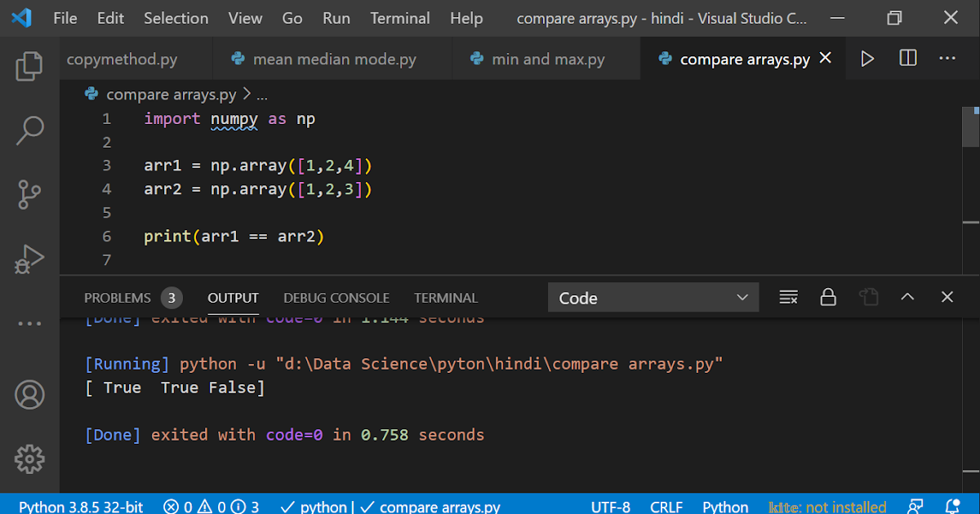This screenshot has width=980, height=514.
Task: Open the Search view in activity bar
Action: coord(29,130)
